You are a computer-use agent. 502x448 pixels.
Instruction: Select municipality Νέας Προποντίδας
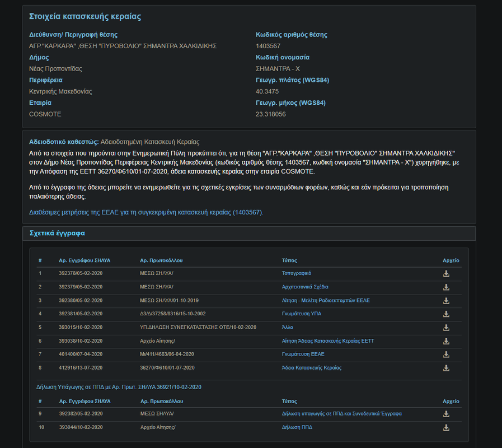(x=55, y=68)
